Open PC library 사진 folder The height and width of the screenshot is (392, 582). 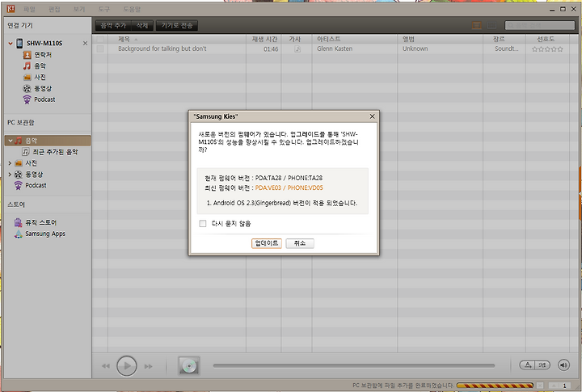coord(31,163)
